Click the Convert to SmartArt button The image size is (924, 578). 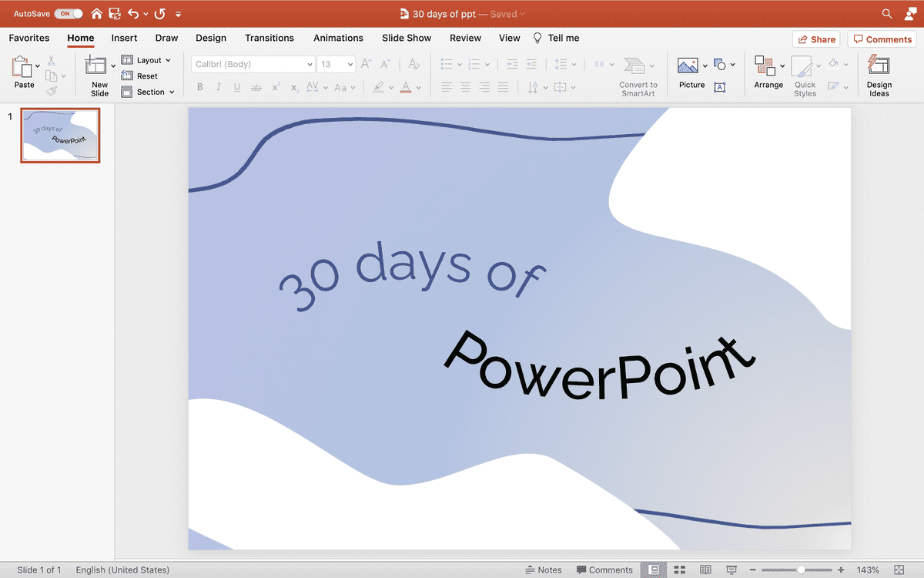click(638, 76)
